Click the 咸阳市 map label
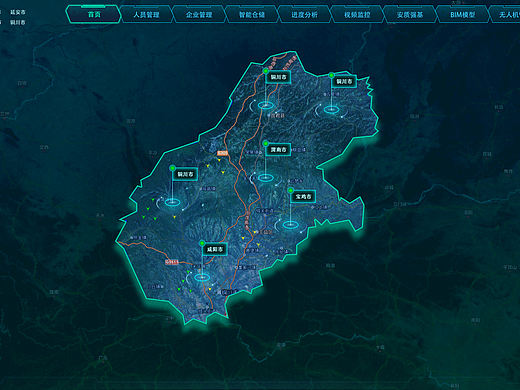The height and width of the screenshot is (390, 520). tap(215, 249)
